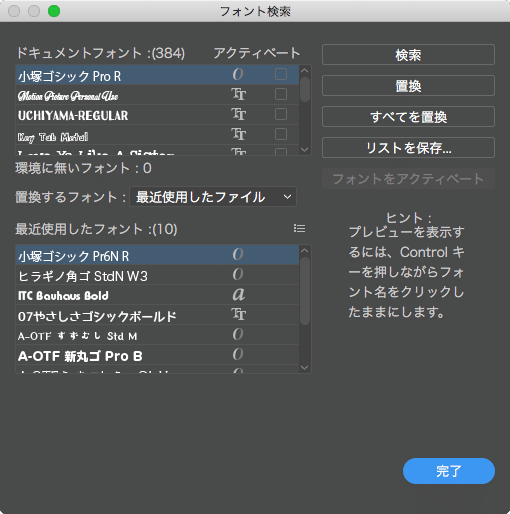510x514 pixels.
Task: Click the フォントをアクティベート button
Action: coord(408,179)
